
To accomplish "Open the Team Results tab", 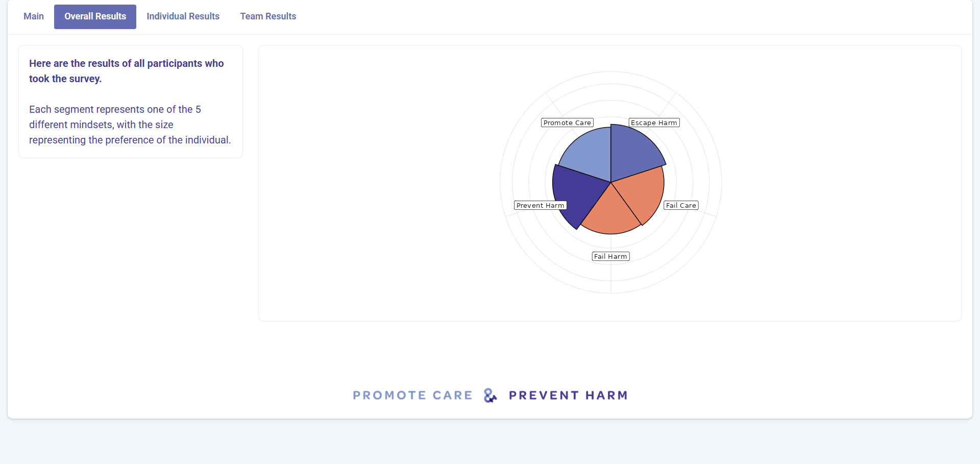I will click(x=268, y=16).
